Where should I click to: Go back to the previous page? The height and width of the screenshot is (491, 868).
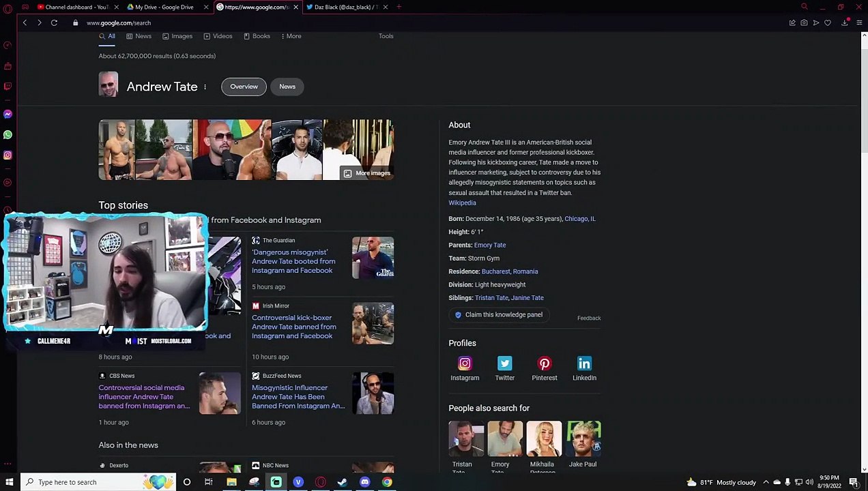[x=25, y=23]
